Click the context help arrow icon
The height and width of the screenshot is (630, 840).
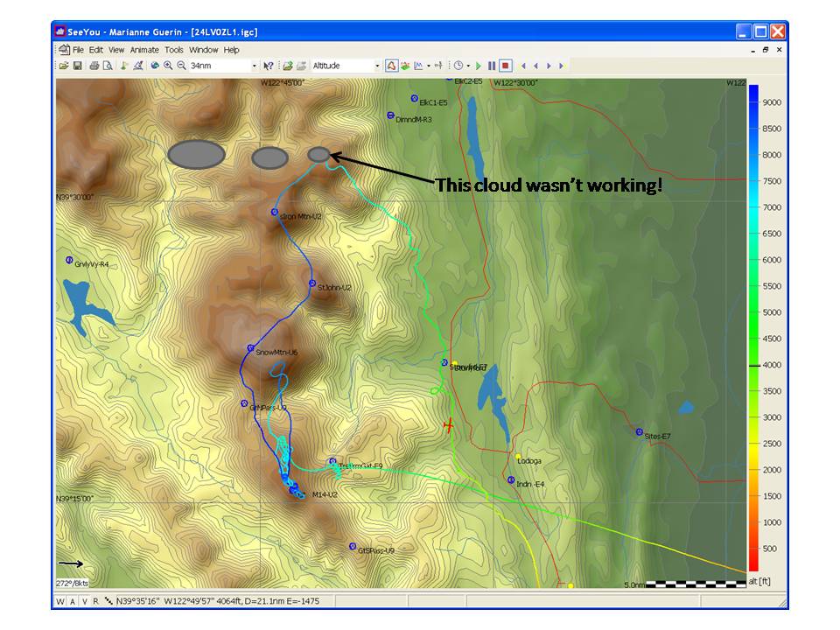pyautogui.click(x=269, y=66)
